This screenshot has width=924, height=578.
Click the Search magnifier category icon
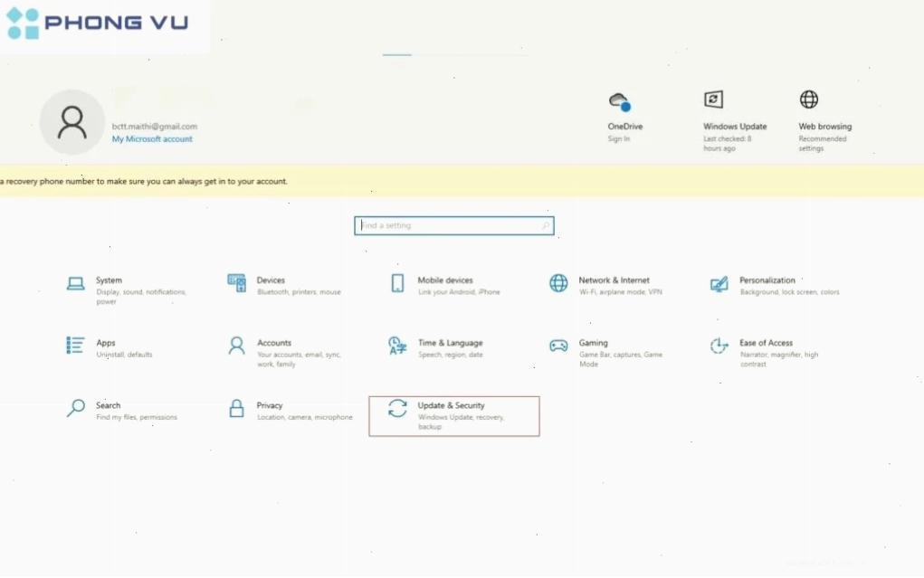pos(75,408)
